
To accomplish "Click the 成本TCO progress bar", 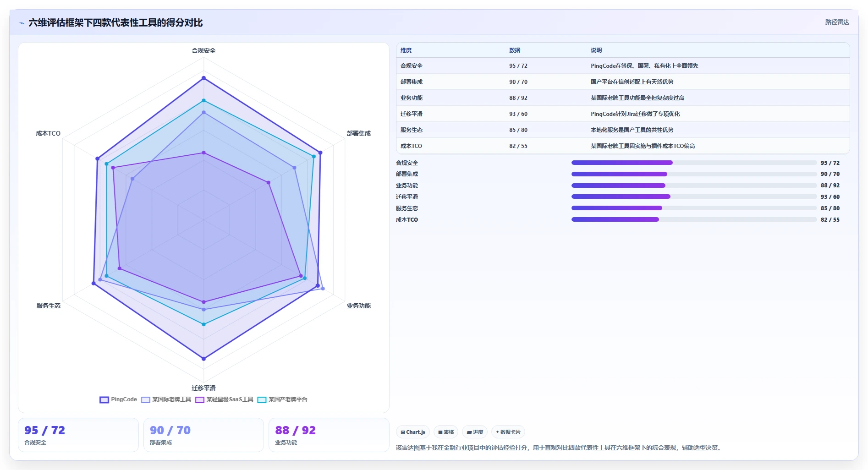I will (x=694, y=219).
